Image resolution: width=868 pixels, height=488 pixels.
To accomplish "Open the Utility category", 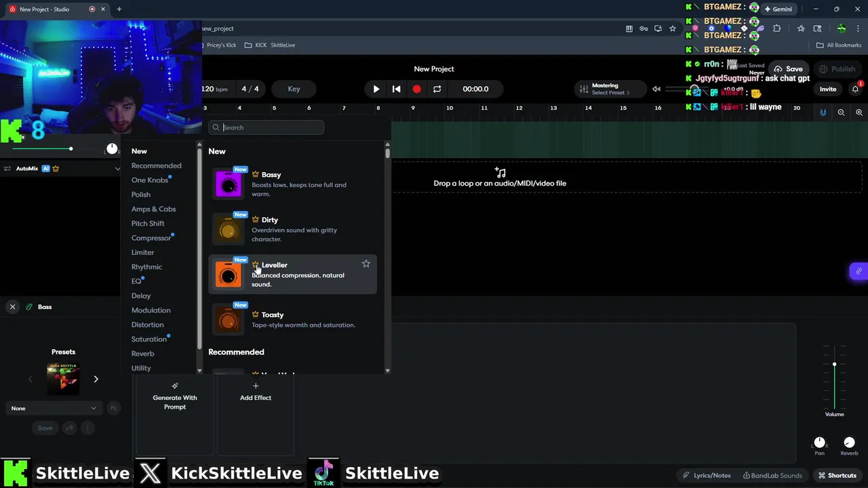I will pos(141,368).
